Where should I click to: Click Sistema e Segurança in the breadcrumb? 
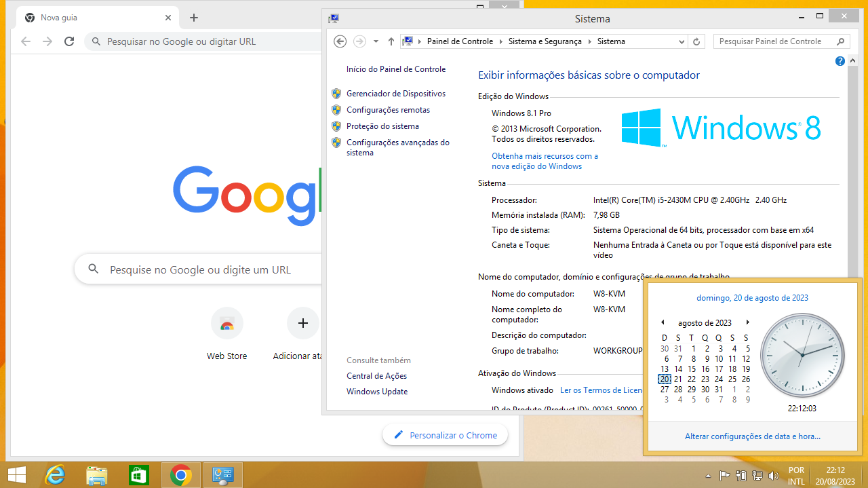(x=545, y=41)
